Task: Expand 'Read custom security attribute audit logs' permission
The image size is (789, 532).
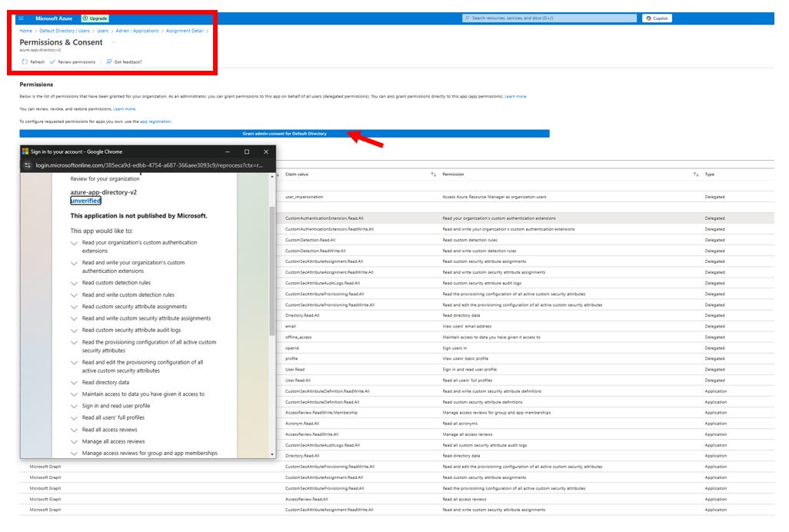Action: [74, 331]
